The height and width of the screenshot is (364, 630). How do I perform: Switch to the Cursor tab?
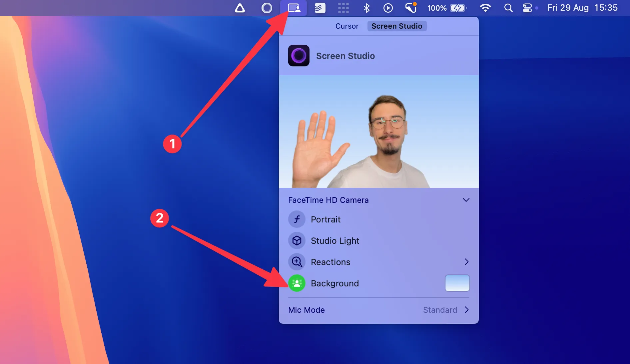(x=347, y=26)
